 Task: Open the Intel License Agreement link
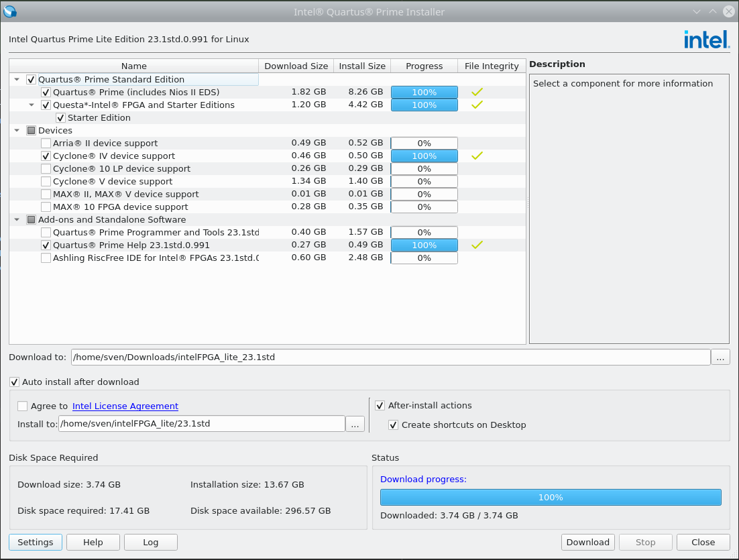point(125,406)
